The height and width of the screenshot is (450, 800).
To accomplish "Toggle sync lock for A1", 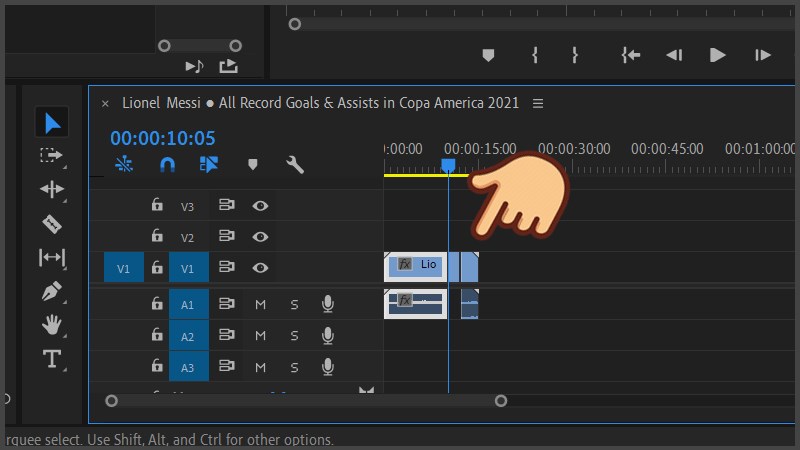I will pos(227,304).
